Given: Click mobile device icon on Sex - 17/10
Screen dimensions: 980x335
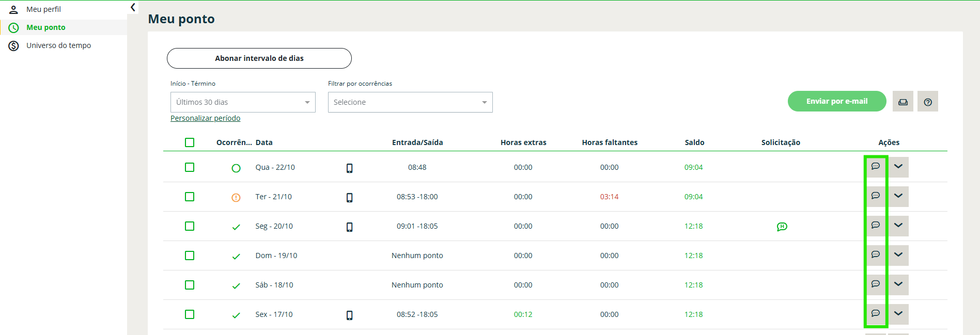Looking at the screenshot, I should click(x=350, y=315).
